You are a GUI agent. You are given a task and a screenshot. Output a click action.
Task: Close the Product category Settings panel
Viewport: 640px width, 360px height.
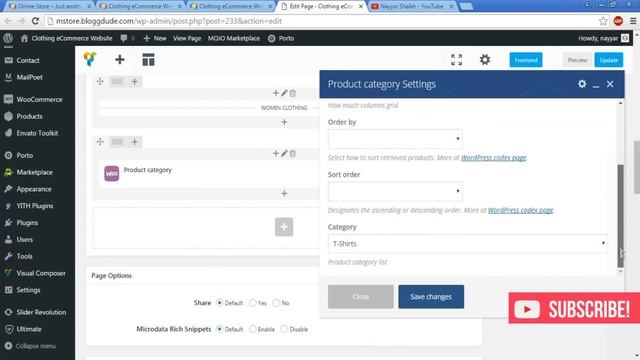[x=610, y=84]
